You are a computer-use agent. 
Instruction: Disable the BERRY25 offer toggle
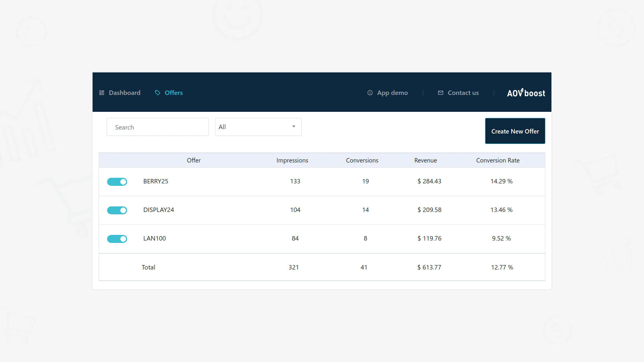tap(117, 182)
